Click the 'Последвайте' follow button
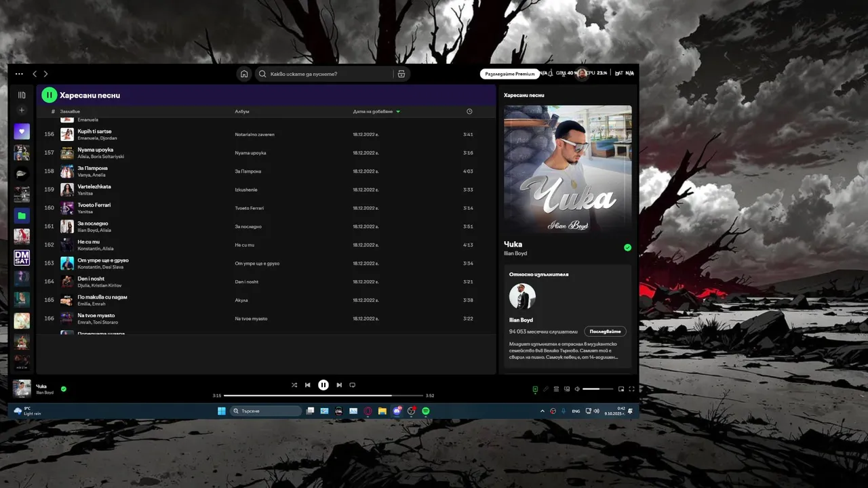The height and width of the screenshot is (488, 868). (605, 331)
